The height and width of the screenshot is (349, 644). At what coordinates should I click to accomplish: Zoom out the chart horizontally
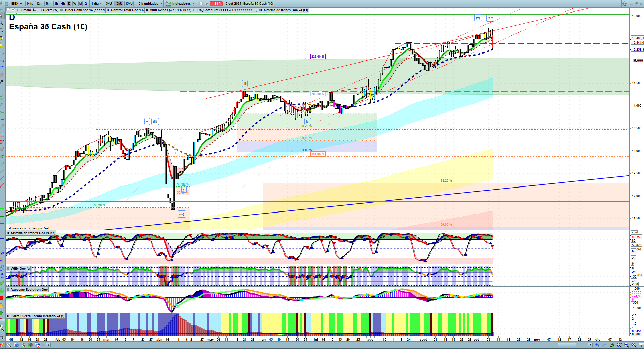(x=626, y=345)
